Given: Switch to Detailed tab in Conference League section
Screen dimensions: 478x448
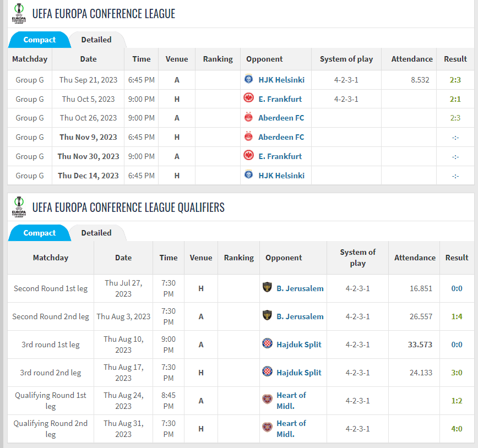Looking at the screenshot, I should pos(96,40).
